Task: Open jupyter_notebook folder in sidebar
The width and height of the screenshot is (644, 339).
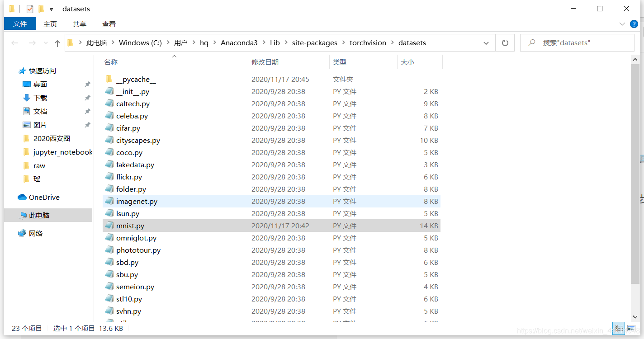Action: (63, 152)
